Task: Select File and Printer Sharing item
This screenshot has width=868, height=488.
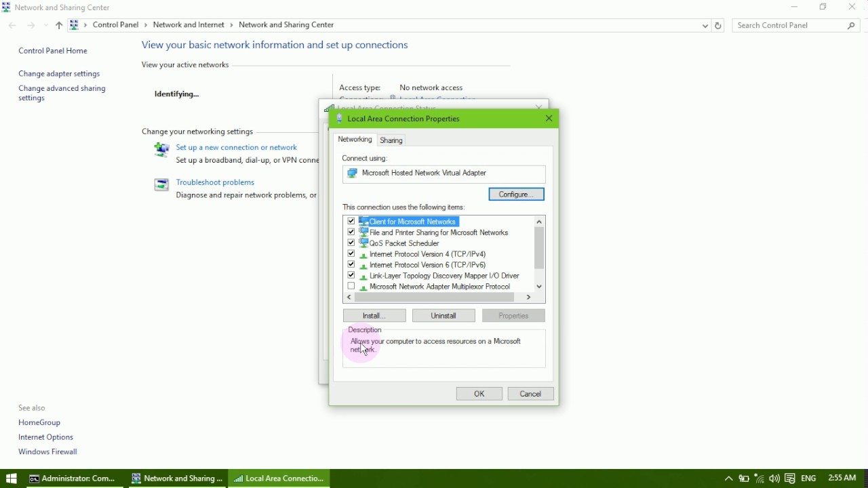Action: click(439, 233)
